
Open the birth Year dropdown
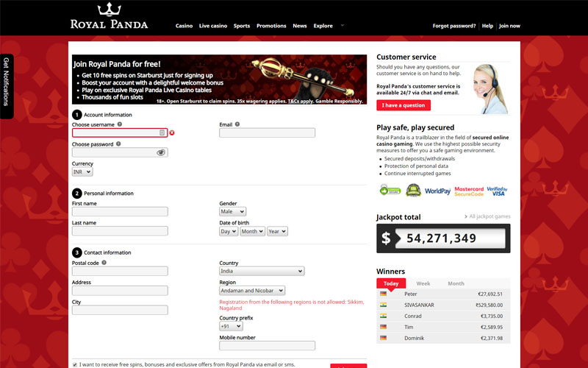(x=277, y=231)
